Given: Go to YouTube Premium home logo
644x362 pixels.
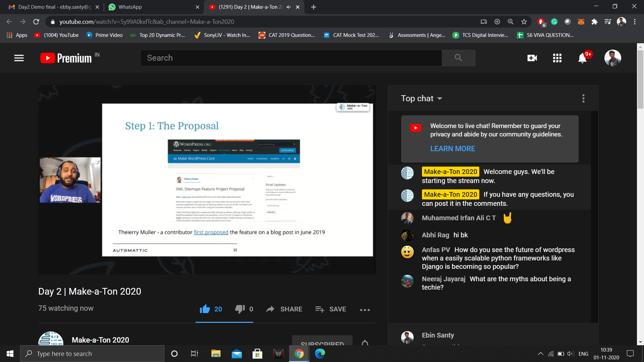Looking at the screenshot, I should [66, 58].
